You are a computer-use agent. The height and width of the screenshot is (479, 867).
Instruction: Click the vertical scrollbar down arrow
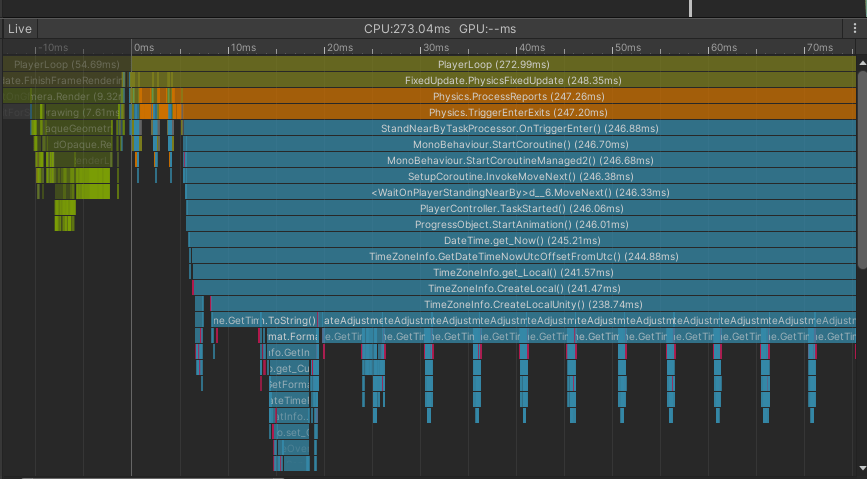pyautogui.click(x=862, y=468)
